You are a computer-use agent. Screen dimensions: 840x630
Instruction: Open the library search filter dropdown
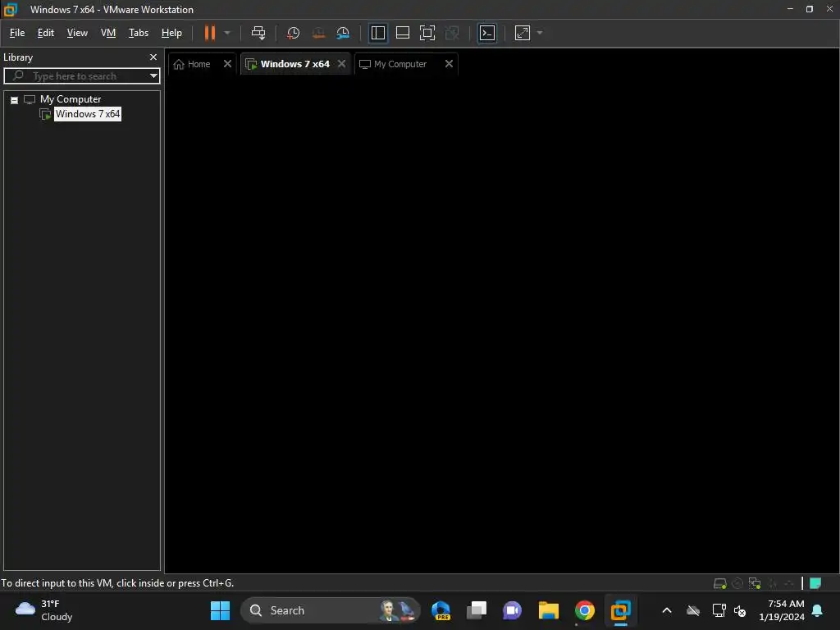tap(153, 76)
